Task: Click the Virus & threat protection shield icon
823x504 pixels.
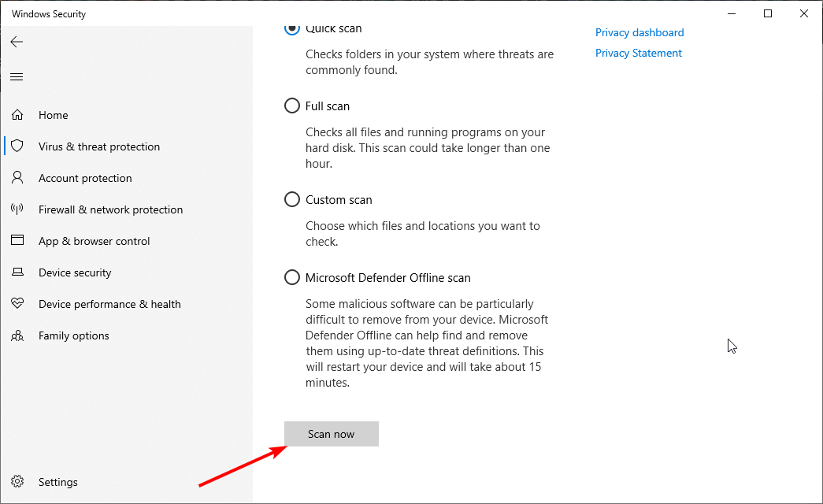Action: pyautogui.click(x=17, y=146)
